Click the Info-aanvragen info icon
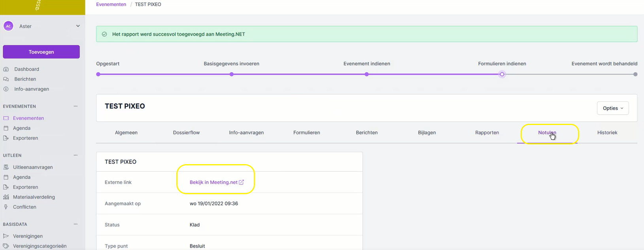Viewport: 644px width, 250px height. click(x=6, y=89)
